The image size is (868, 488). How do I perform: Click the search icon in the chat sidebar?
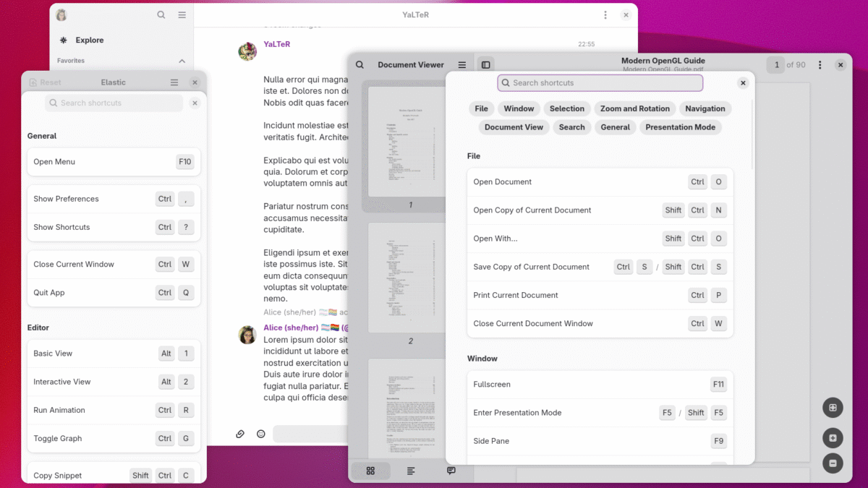(161, 15)
